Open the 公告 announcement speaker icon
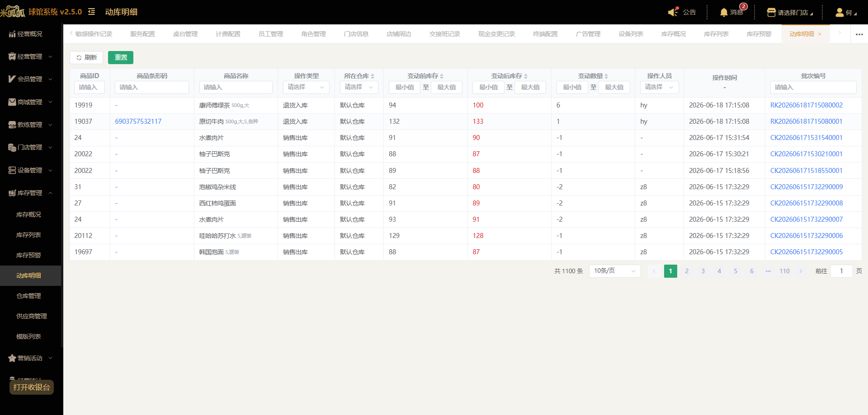 [673, 12]
